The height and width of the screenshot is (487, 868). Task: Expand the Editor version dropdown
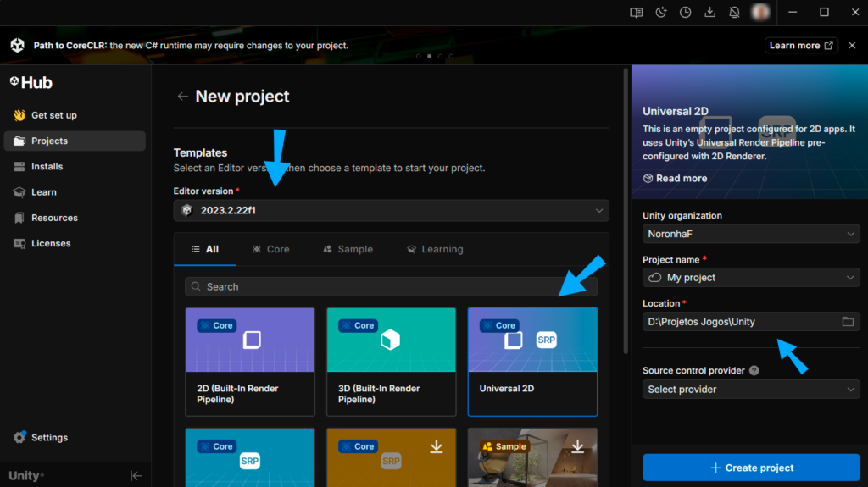pyautogui.click(x=392, y=210)
